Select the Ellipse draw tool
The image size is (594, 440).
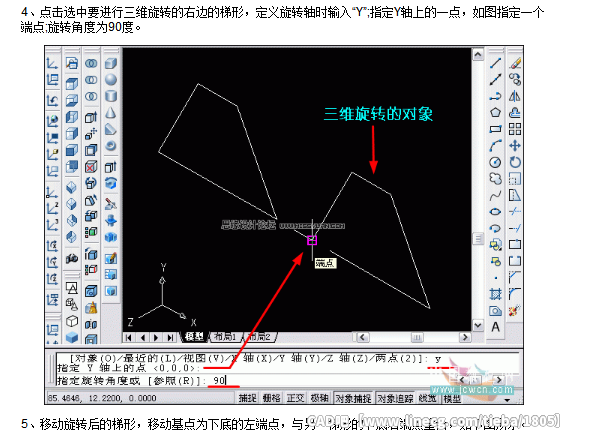[495, 212]
